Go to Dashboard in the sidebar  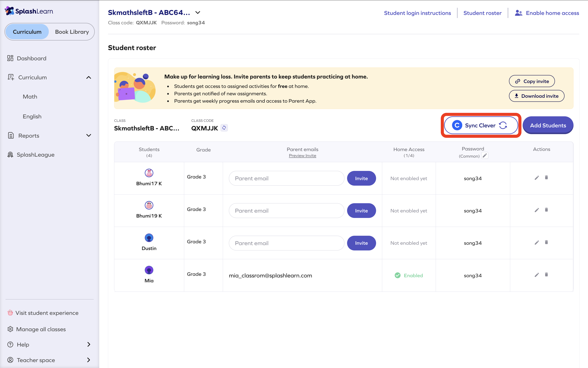coord(32,58)
